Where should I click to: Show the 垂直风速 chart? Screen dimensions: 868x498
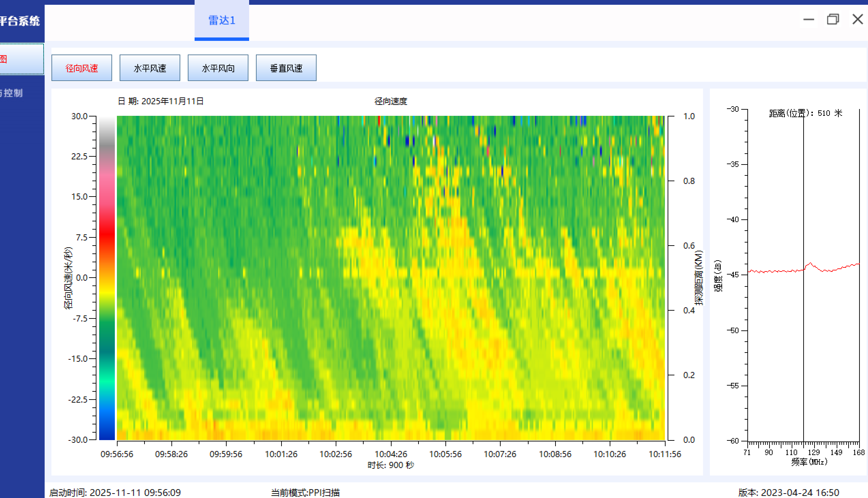point(286,68)
